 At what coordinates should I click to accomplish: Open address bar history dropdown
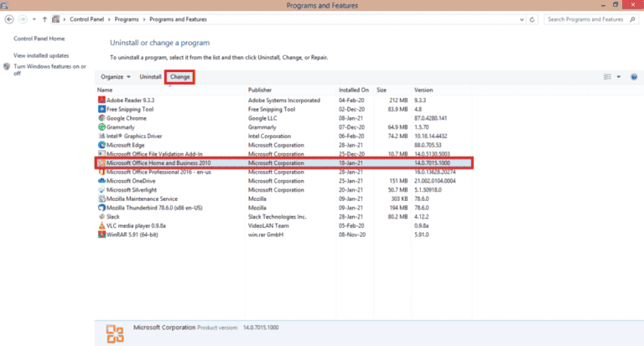520,18
